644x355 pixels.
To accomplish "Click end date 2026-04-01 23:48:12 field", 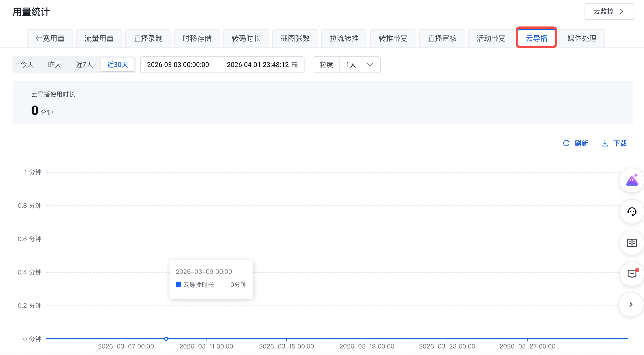I will click(258, 65).
